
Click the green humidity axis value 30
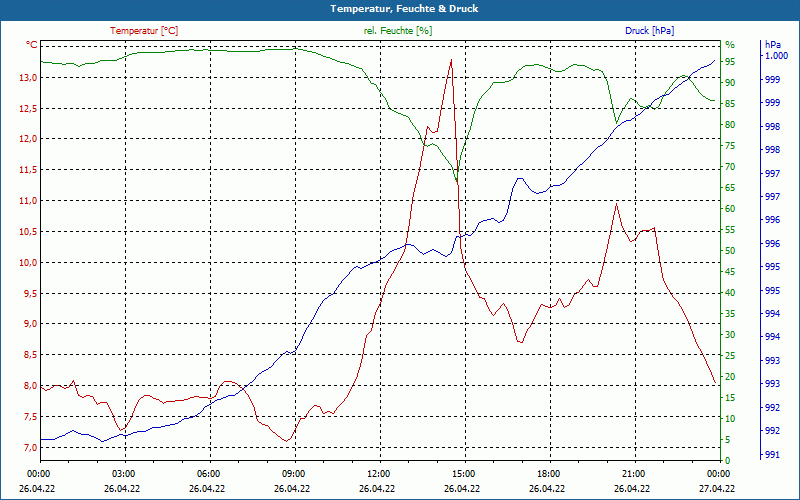pos(730,335)
